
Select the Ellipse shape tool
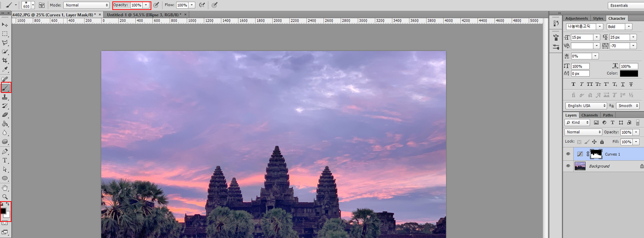point(5,178)
